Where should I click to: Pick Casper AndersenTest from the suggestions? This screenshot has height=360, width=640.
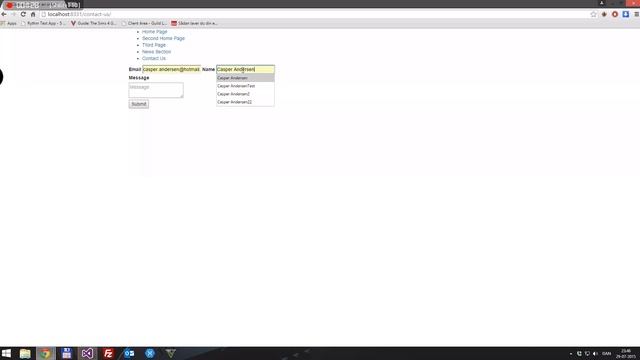tap(245, 86)
